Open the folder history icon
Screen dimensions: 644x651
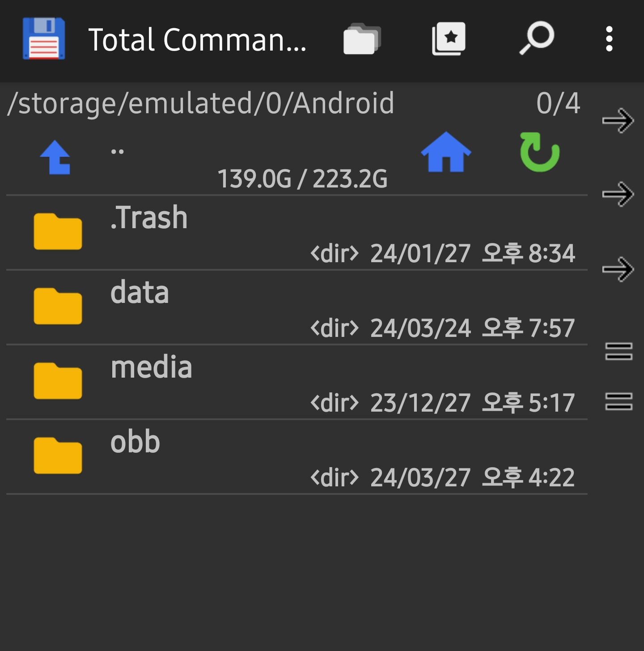[x=362, y=39]
